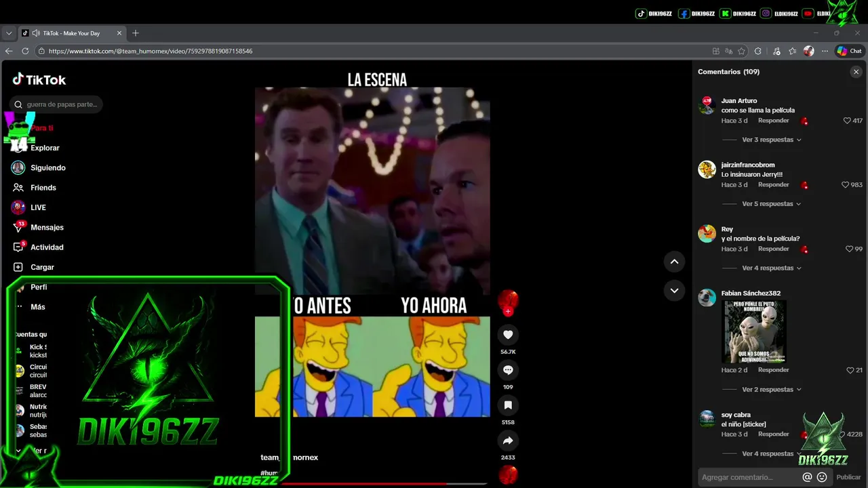The image size is (868, 488).
Task: Open the sound disc below share
Action: (x=508, y=476)
